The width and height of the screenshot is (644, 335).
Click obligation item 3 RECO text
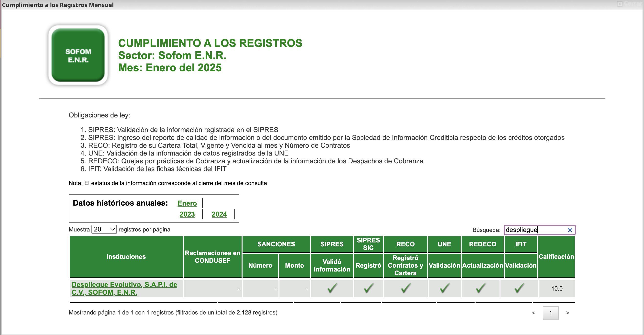(219, 145)
